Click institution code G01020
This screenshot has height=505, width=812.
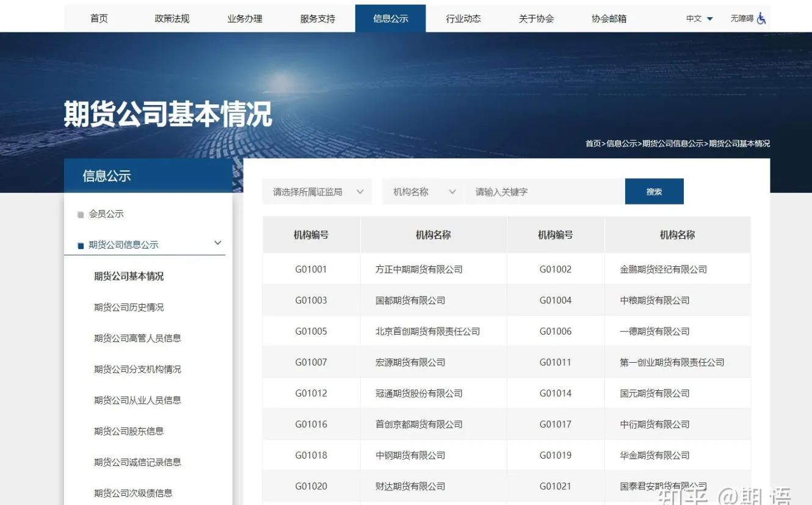coord(311,487)
